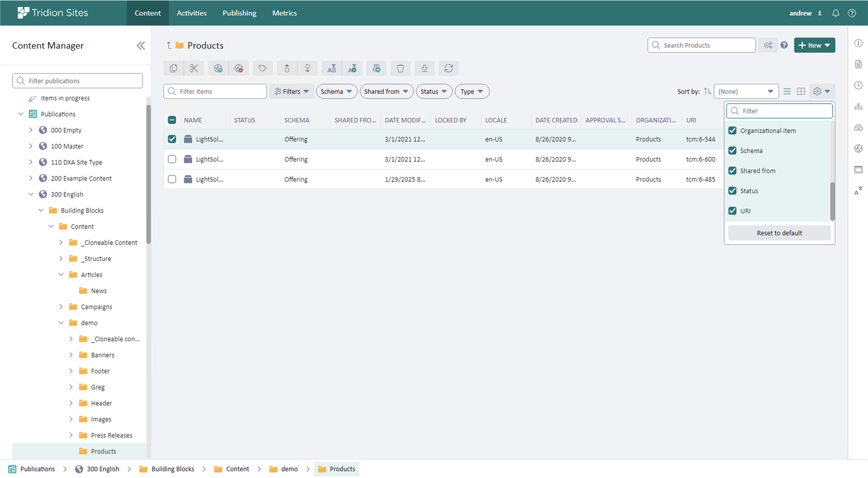Collapse the Building Blocks folder
The width and height of the screenshot is (868, 478).
[41, 210]
